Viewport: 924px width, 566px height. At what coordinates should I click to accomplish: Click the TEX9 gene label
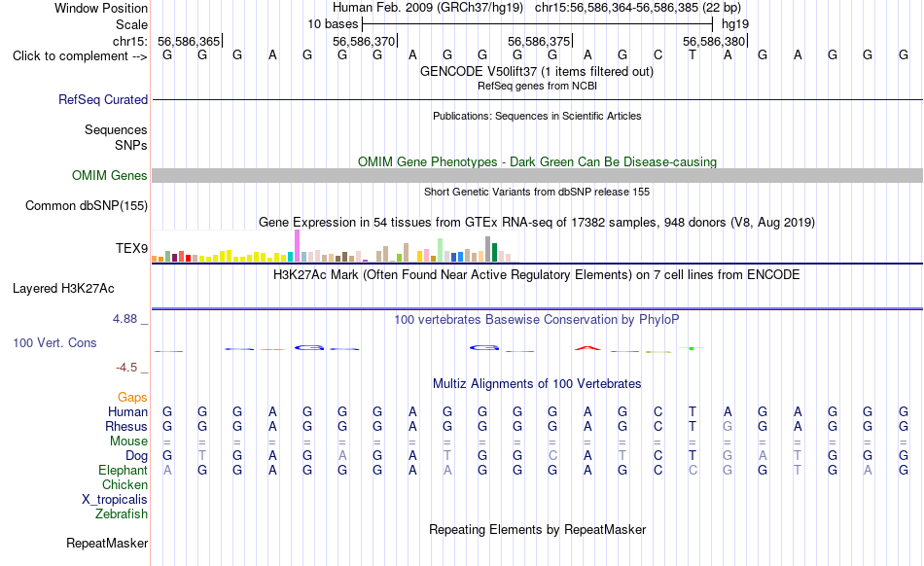coord(131,248)
